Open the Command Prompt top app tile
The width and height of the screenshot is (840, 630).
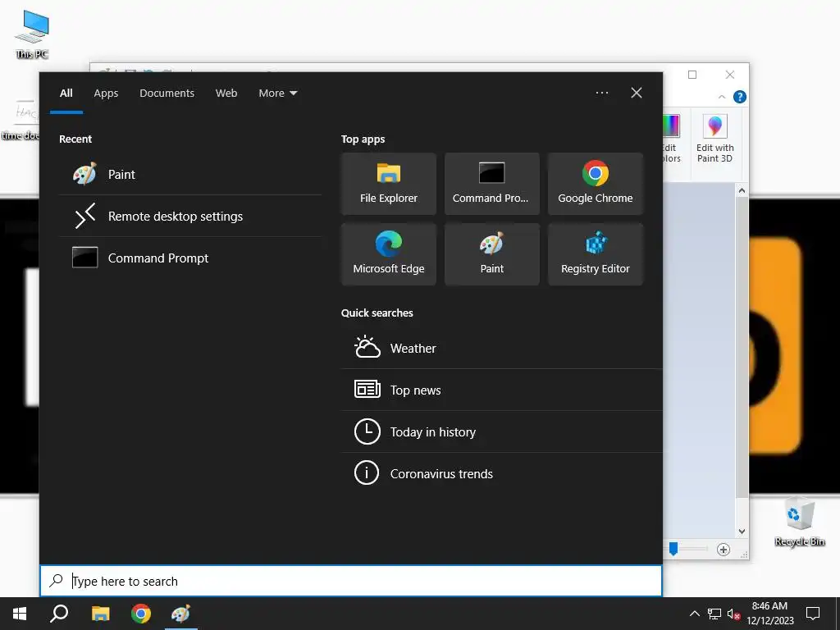(492, 184)
